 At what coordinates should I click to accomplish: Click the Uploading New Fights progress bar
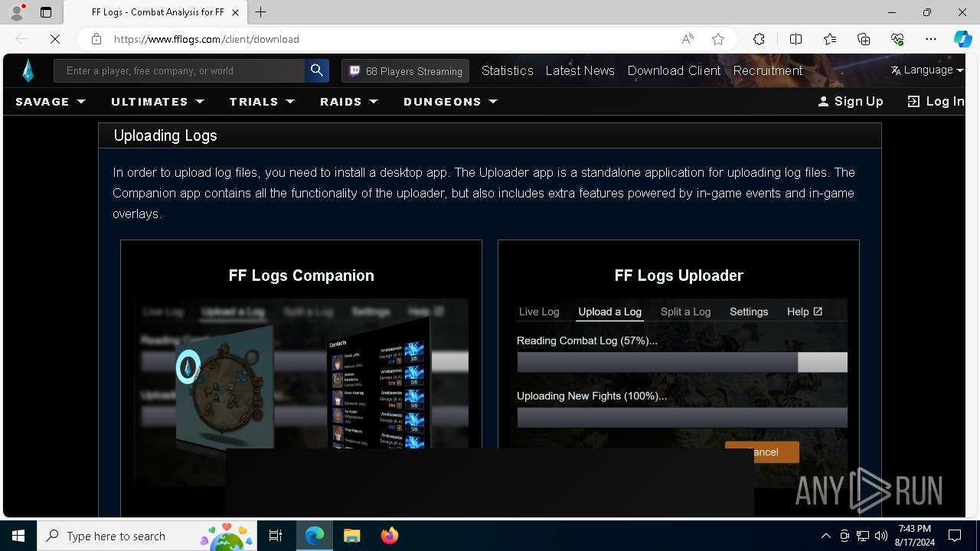682,417
